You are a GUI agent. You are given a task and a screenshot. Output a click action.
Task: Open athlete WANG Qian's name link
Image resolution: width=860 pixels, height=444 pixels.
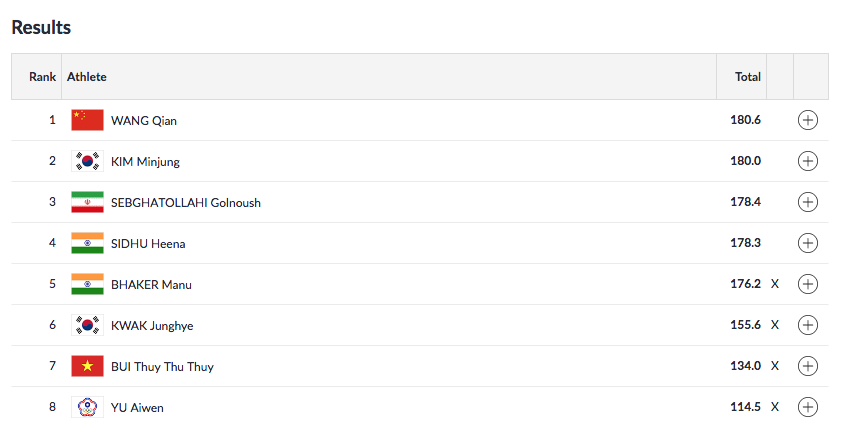[144, 120]
